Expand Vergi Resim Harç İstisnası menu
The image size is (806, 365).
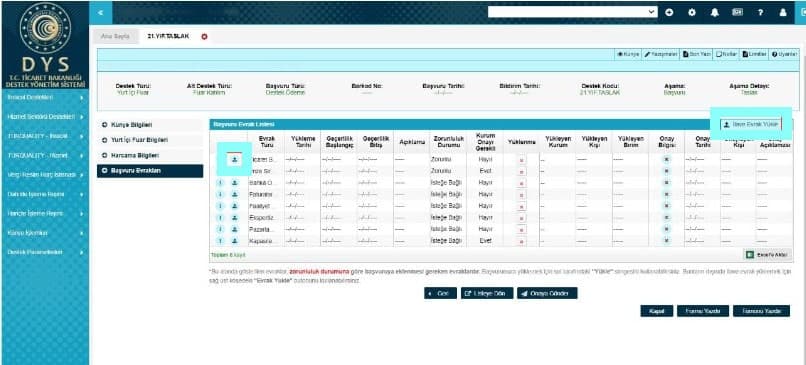coord(45,175)
